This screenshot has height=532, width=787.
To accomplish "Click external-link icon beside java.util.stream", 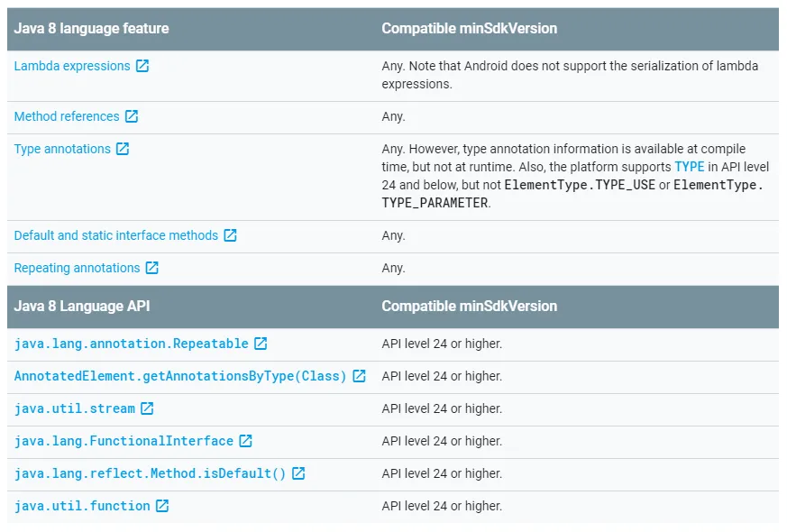I will click(147, 408).
